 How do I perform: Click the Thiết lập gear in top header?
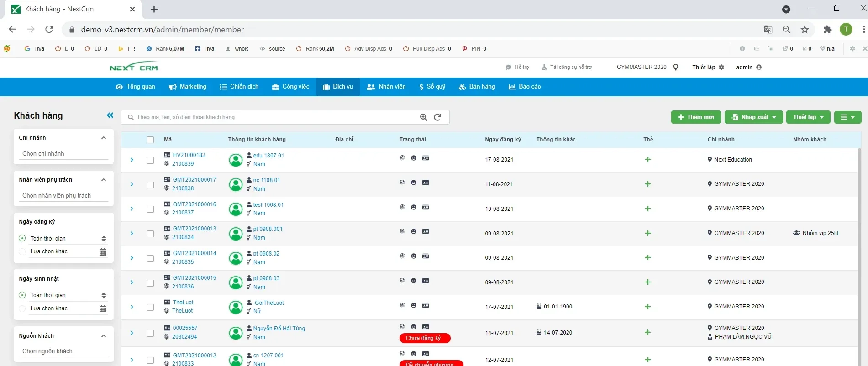tap(708, 67)
